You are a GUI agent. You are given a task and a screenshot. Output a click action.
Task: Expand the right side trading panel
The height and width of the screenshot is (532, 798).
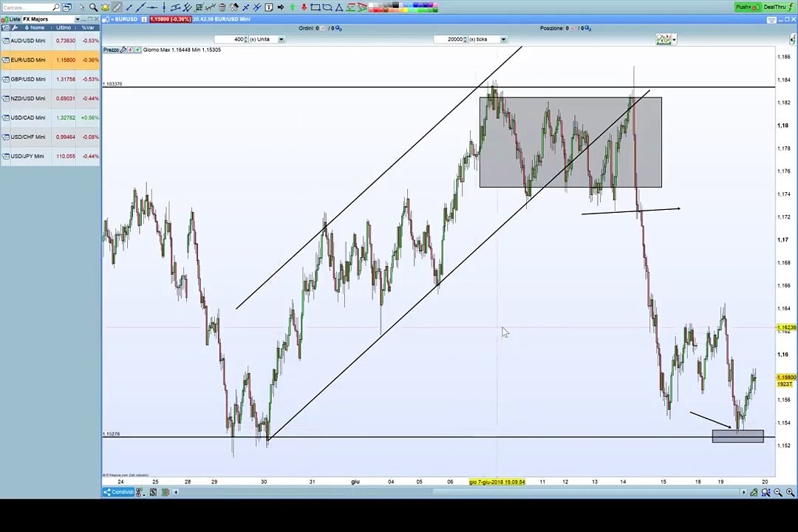point(792,39)
